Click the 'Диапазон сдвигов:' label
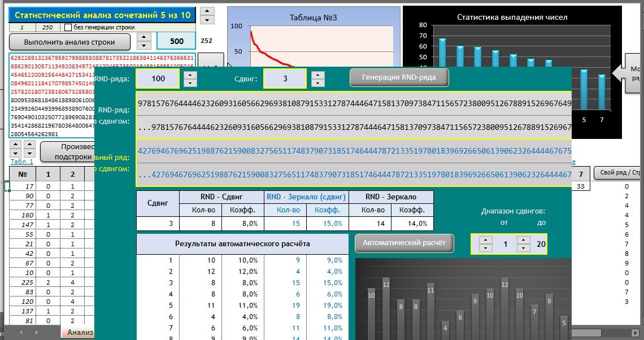This screenshot has width=644, height=340. pos(513,211)
